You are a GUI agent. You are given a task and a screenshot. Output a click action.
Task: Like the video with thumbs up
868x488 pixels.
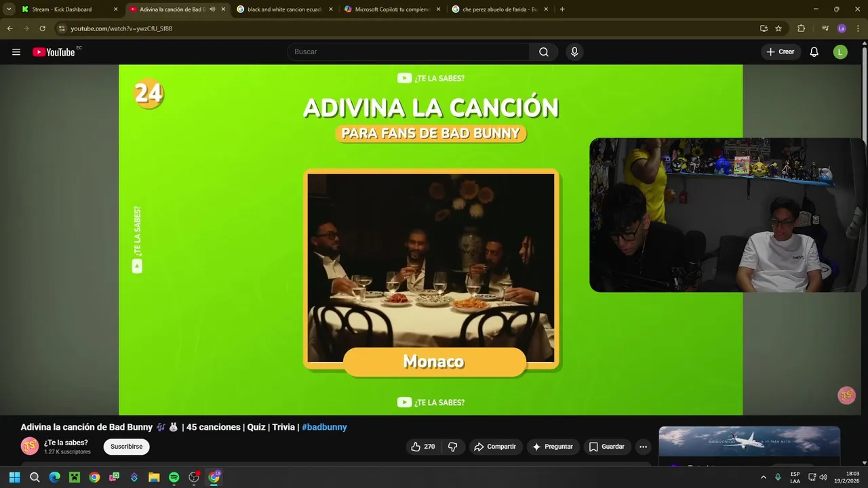point(422,447)
